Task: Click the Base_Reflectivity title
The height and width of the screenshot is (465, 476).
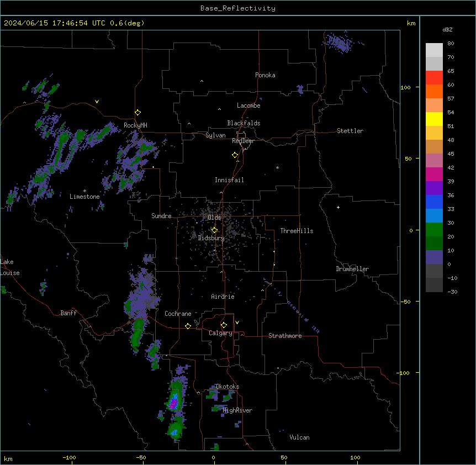Action: click(x=238, y=8)
